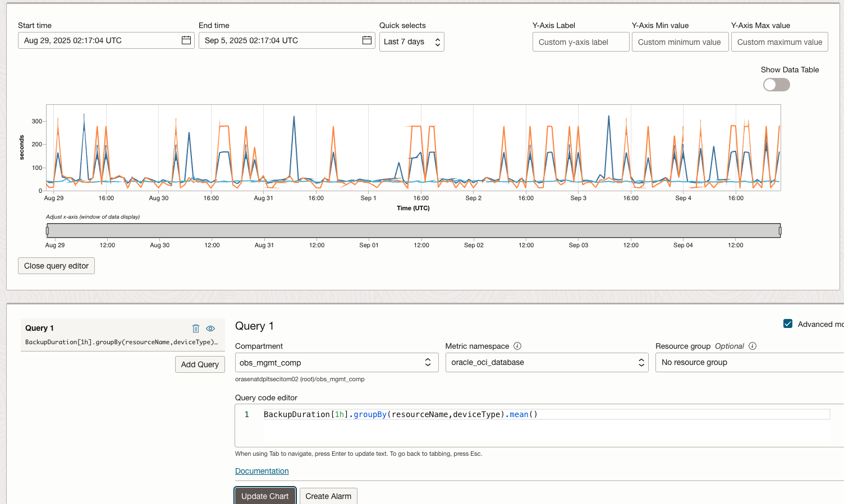Image resolution: width=844 pixels, height=504 pixels.
Task: Click the Close query editor button
Action: point(56,265)
